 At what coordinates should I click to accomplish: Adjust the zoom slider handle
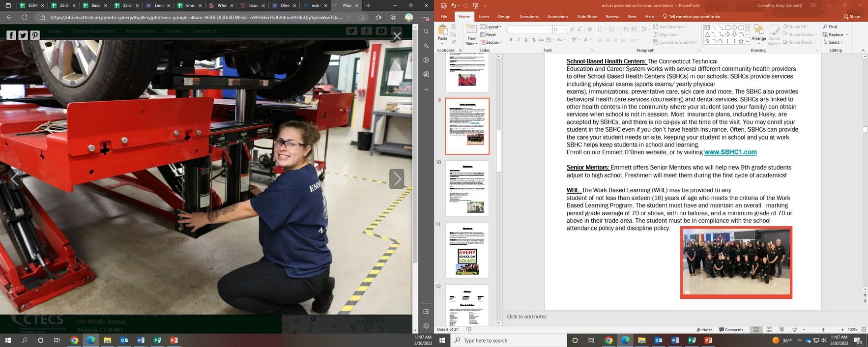pyautogui.click(x=823, y=330)
